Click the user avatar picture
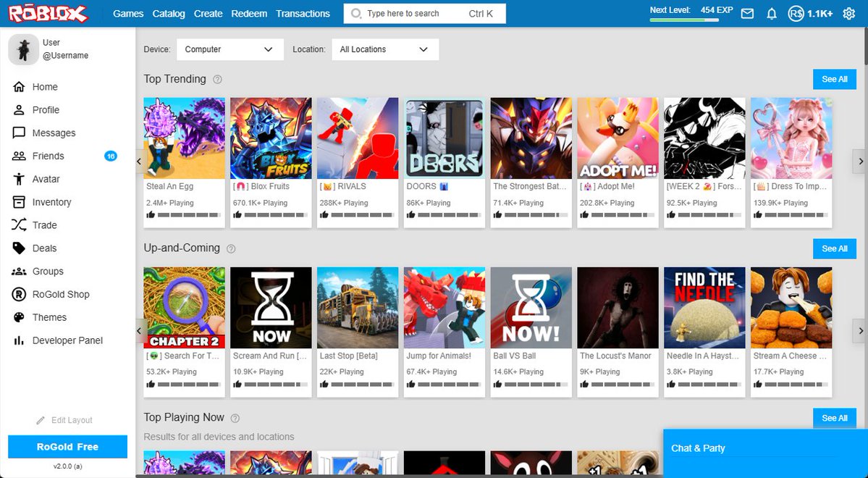 (x=23, y=49)
